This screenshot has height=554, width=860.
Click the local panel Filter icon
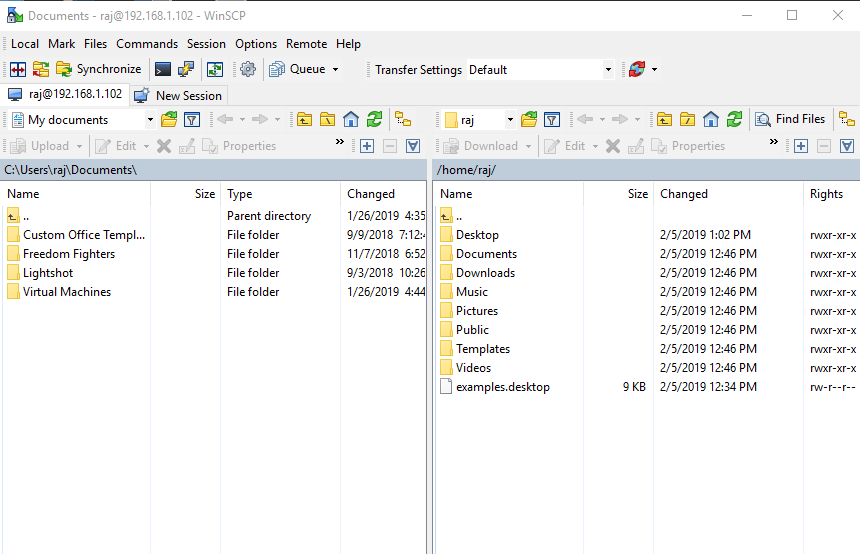click(192, 120)
